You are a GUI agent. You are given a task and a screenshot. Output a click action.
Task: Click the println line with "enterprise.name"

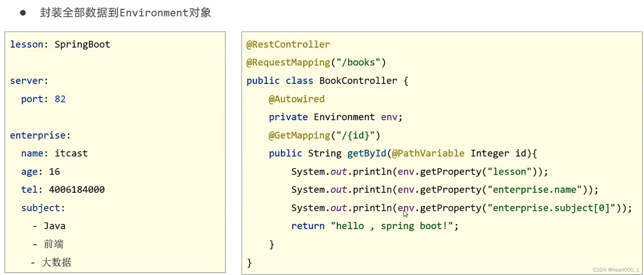[x=445, y=190]
